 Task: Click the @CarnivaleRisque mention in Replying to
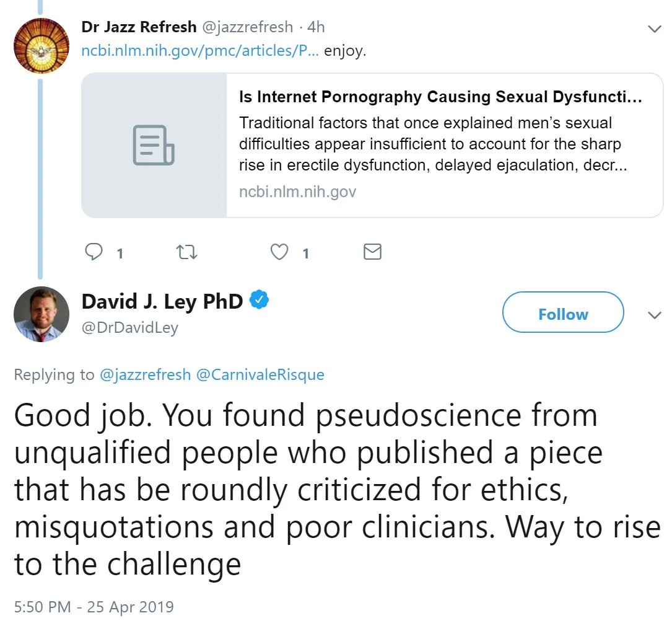260,375
